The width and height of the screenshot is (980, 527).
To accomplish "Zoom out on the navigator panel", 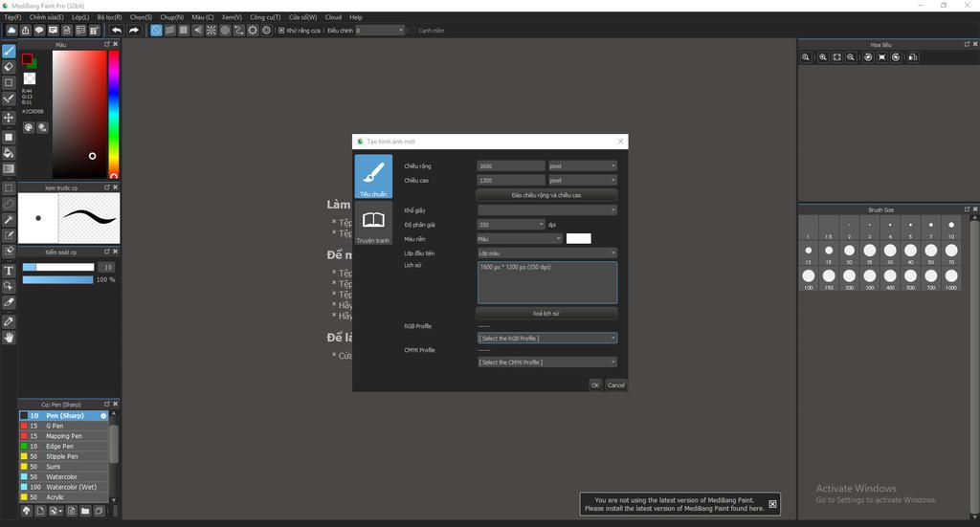I will [x=851, y=56].
